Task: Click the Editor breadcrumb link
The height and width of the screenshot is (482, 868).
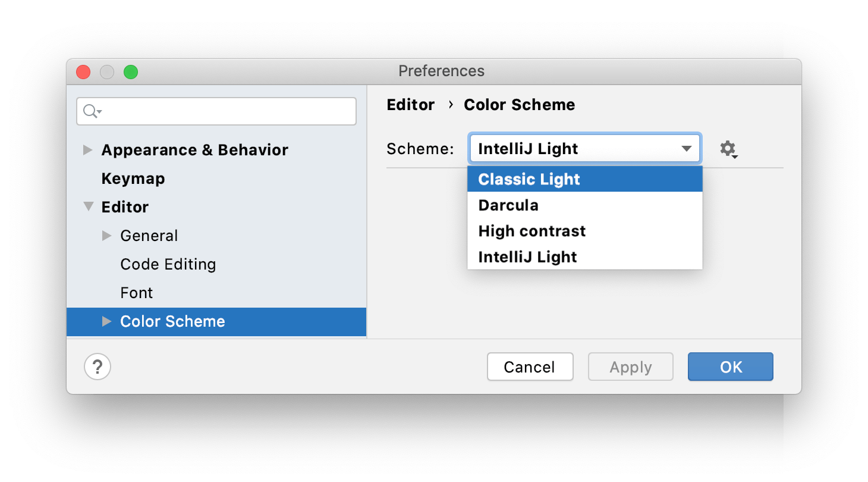Action: coord(410,105)
